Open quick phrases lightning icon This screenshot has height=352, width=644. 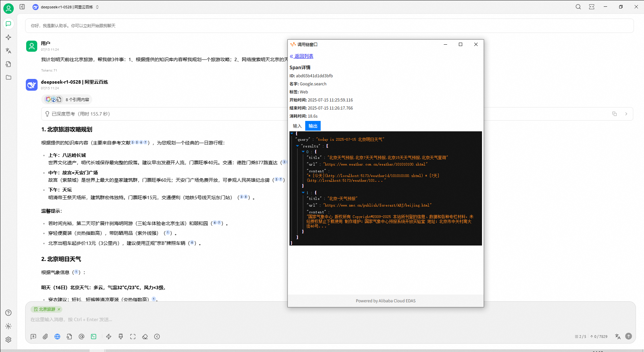click(109, 337)
